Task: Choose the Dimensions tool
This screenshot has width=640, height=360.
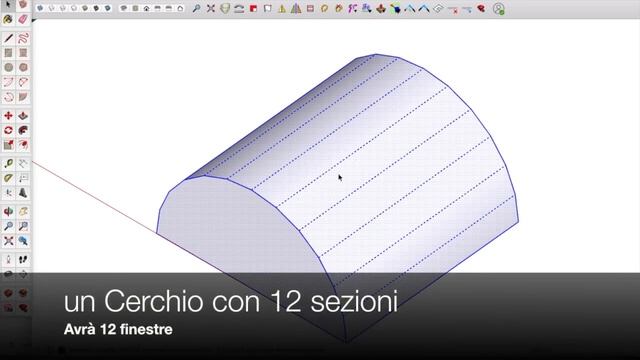Action: coord(23,164)
